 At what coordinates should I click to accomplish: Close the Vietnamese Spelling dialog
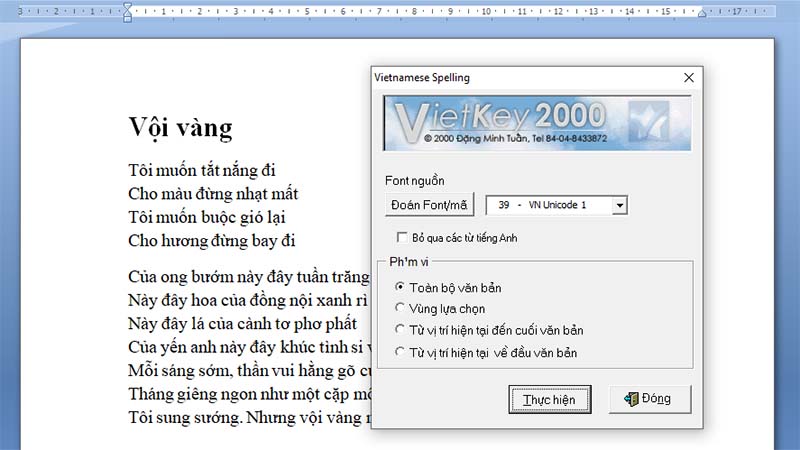[x=689, y=78]
